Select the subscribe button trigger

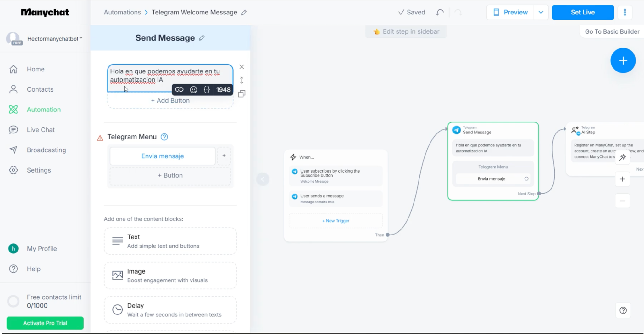point(336,176)
